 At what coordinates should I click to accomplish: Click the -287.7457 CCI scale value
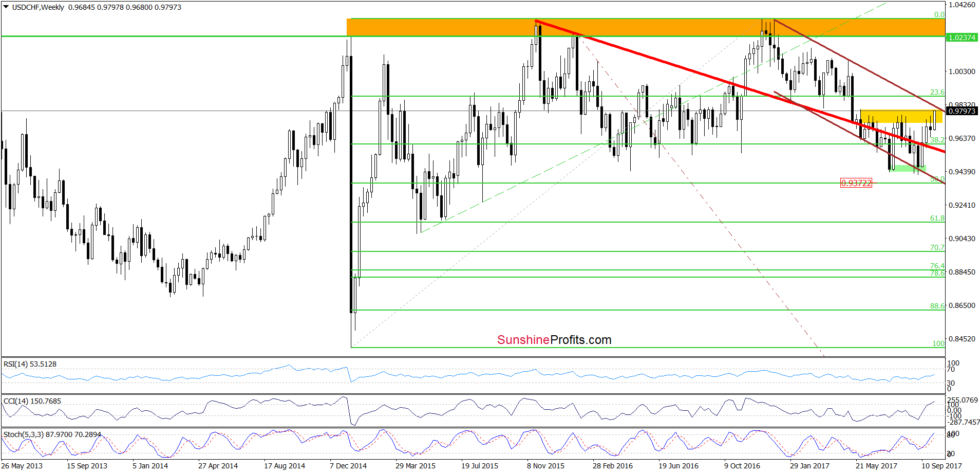coord(964,422)
